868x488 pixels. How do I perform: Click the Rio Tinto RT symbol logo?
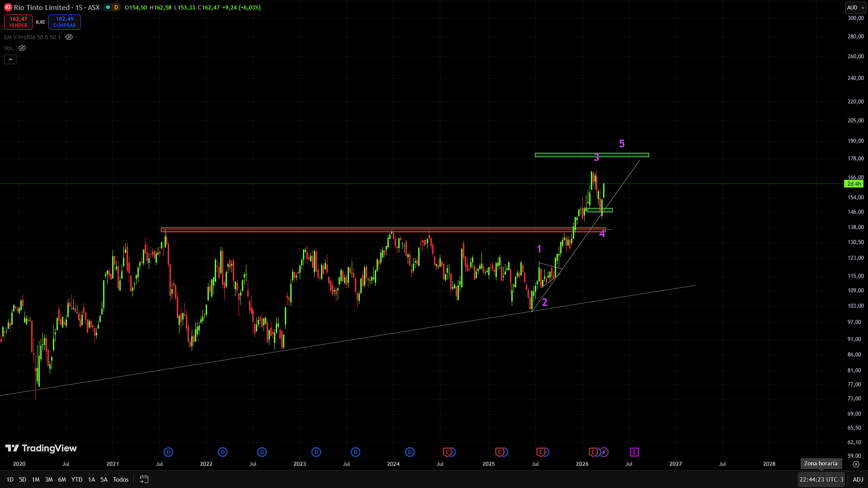[x=7, y=7]
